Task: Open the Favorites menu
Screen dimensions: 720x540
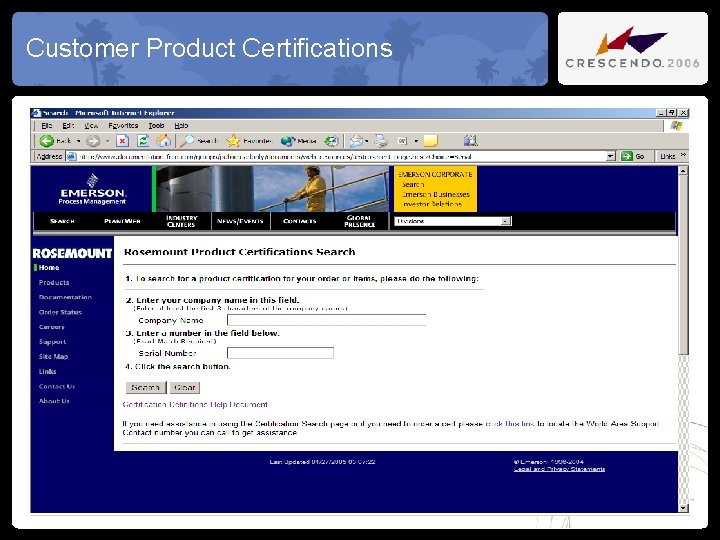Action: click(123, 125)
